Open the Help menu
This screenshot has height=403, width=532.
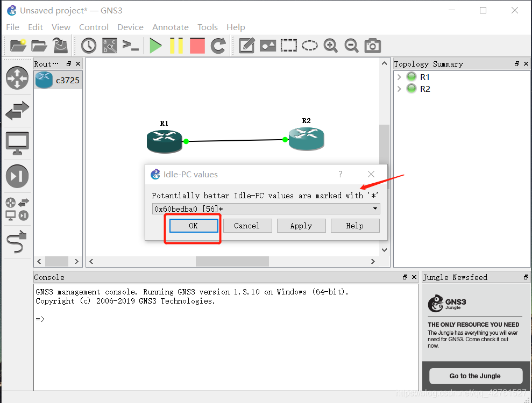pyautogui.click(x=236, y=27)
